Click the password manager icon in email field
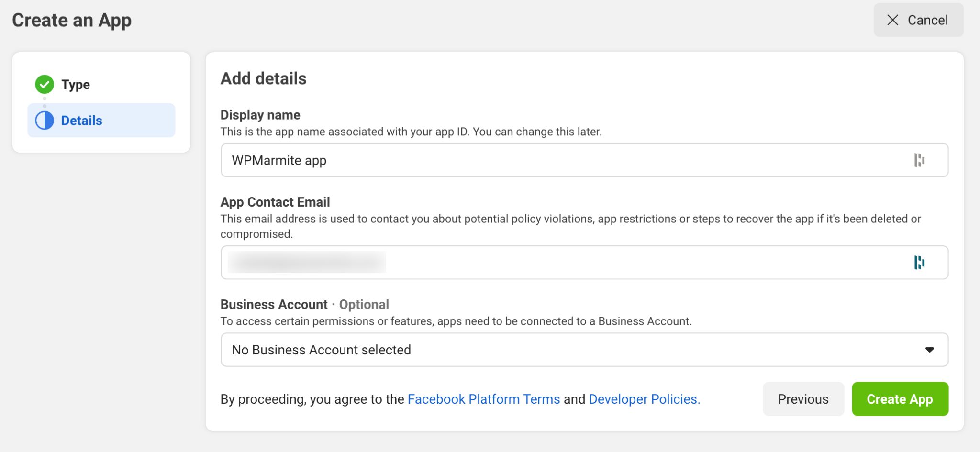Image resolution: width=980 pixels, height=452 pixels. (919, 263)
